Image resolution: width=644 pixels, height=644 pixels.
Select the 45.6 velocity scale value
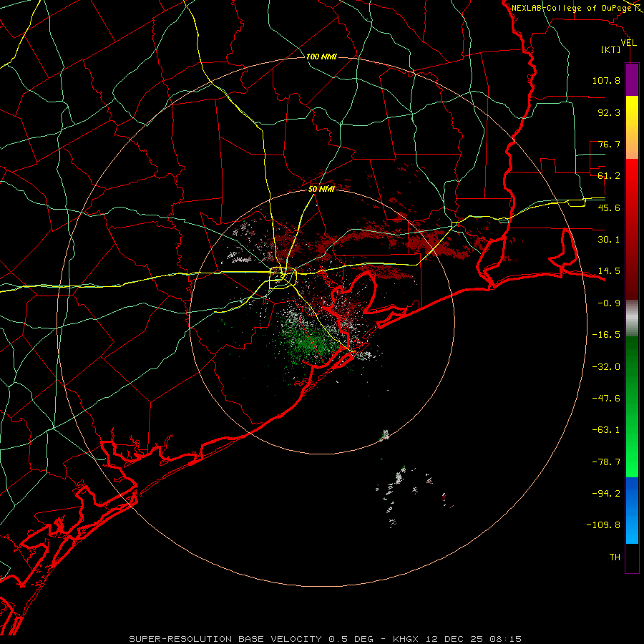[609, 208]
